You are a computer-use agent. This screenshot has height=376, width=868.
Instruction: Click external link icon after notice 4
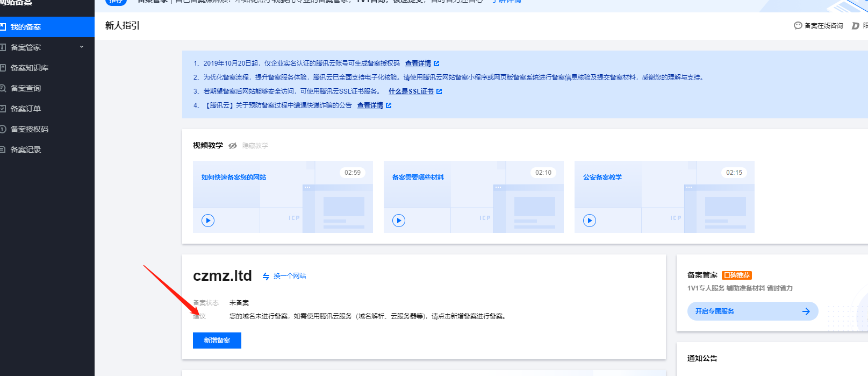pos(389,105)
